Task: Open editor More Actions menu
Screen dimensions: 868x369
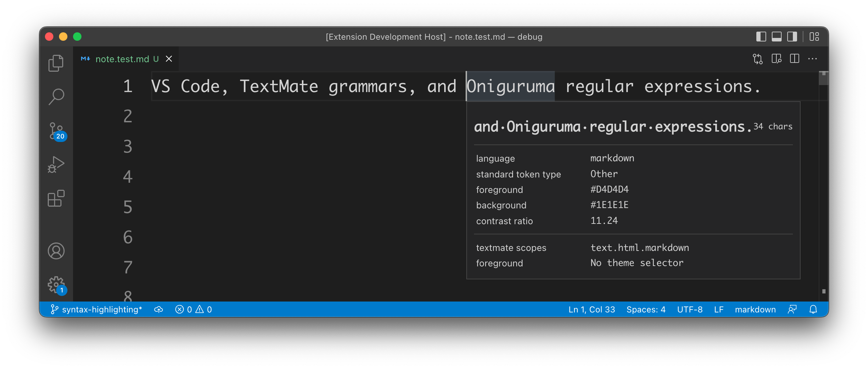Action: pyautogui.click(x=813, y=59)
